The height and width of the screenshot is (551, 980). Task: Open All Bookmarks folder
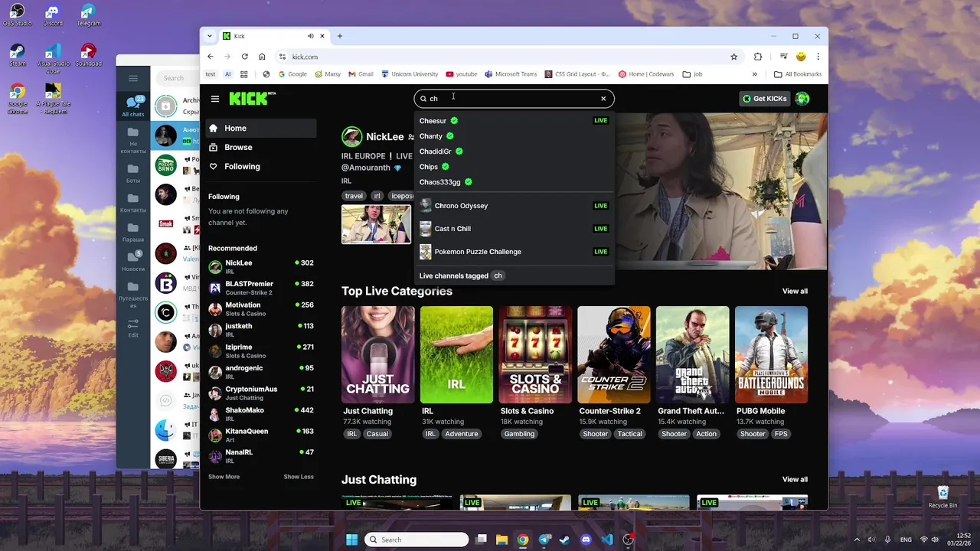tap(798, 74)
